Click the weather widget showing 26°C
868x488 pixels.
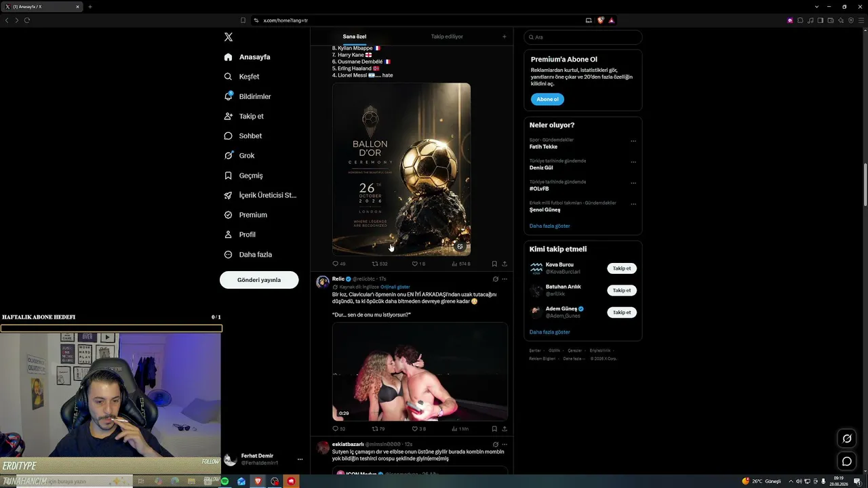click(762, 481)
